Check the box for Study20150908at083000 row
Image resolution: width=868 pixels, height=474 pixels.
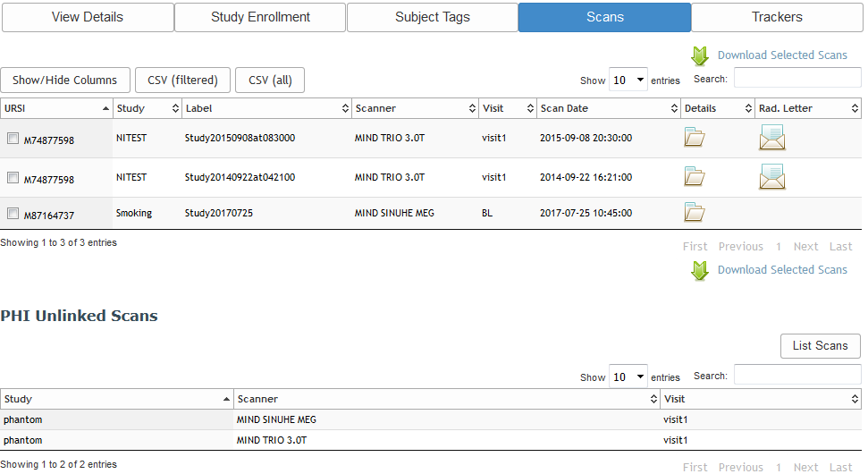pyautogui.click(x=13, y=139)
